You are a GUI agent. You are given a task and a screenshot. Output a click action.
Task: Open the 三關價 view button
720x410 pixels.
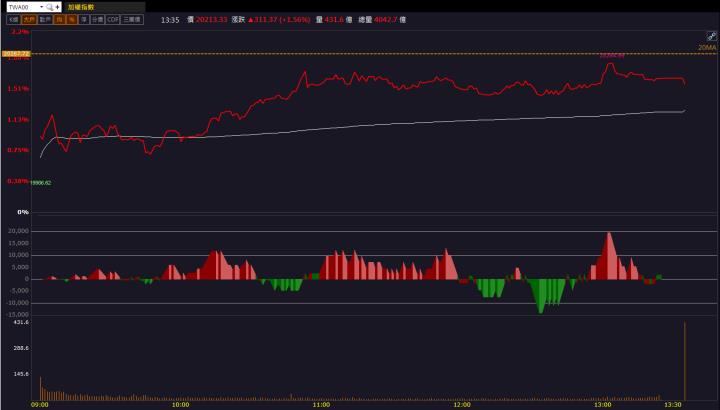click(x=133, y=19)
